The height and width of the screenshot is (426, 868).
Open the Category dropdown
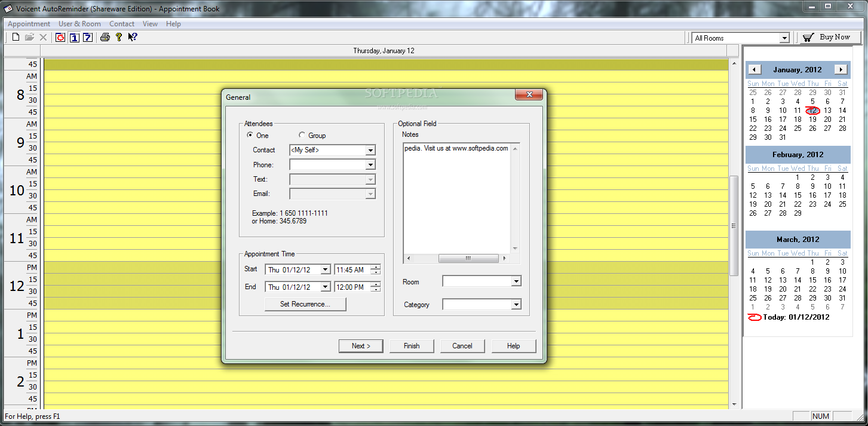tap(516, 305)
